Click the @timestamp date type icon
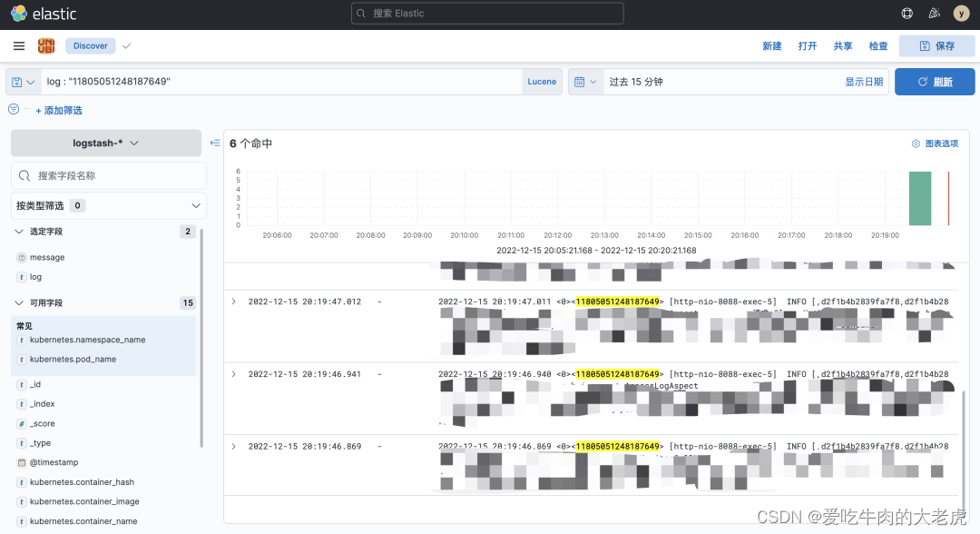The width and height of the screenshot is (980, 534). click(x=22, y=463)
